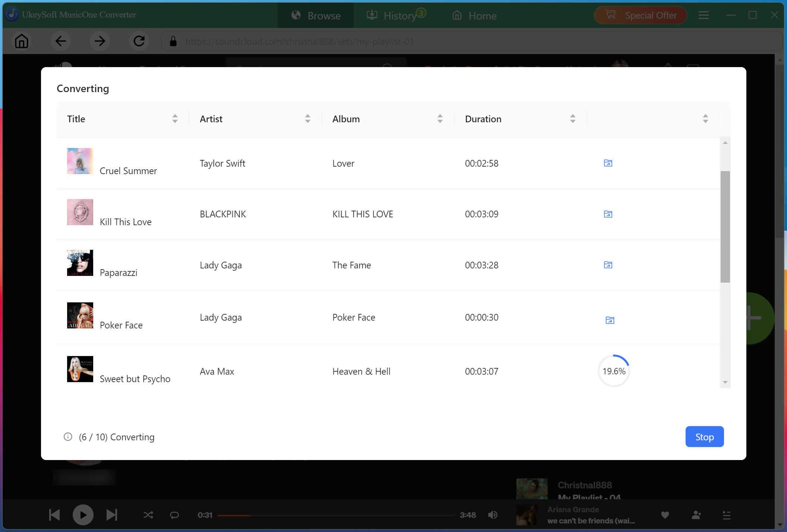Skip to next track in player
The image size is (787, 532).
111,515
